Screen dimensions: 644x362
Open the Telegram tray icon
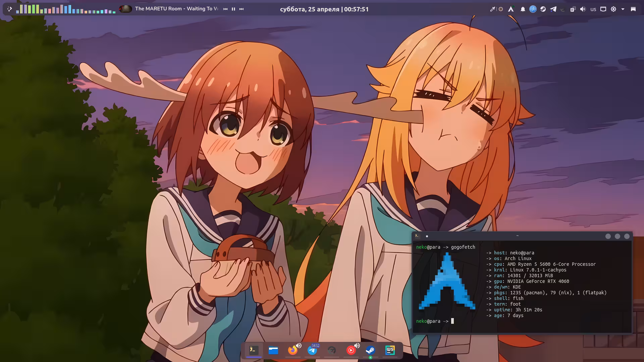[553, 9]
